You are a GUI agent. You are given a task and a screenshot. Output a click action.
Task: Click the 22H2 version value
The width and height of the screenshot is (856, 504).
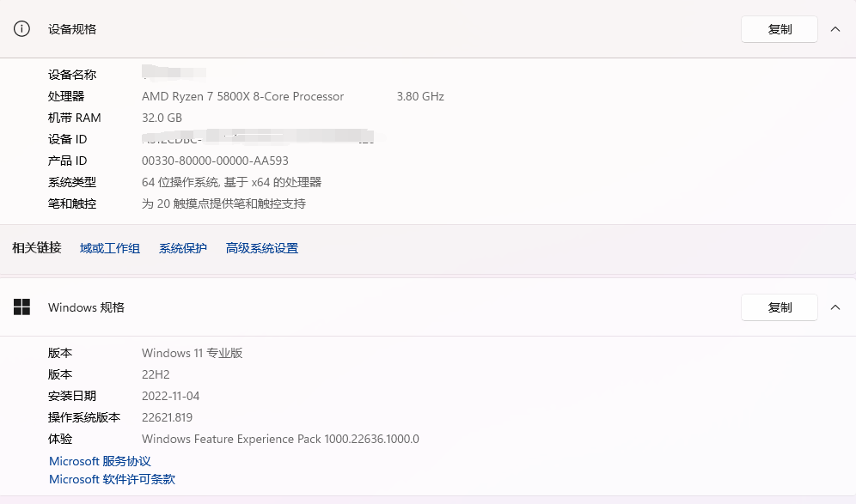[x=156, y=374]
